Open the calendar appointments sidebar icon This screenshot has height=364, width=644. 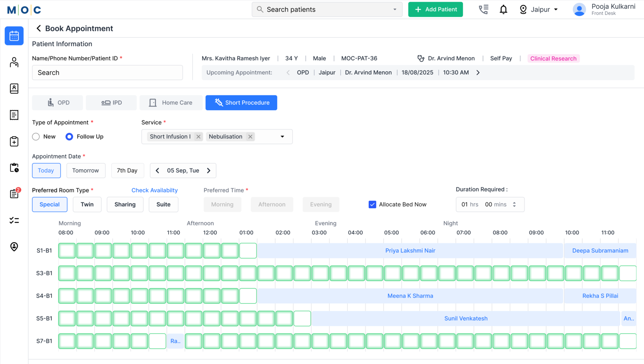coord(14,36)
